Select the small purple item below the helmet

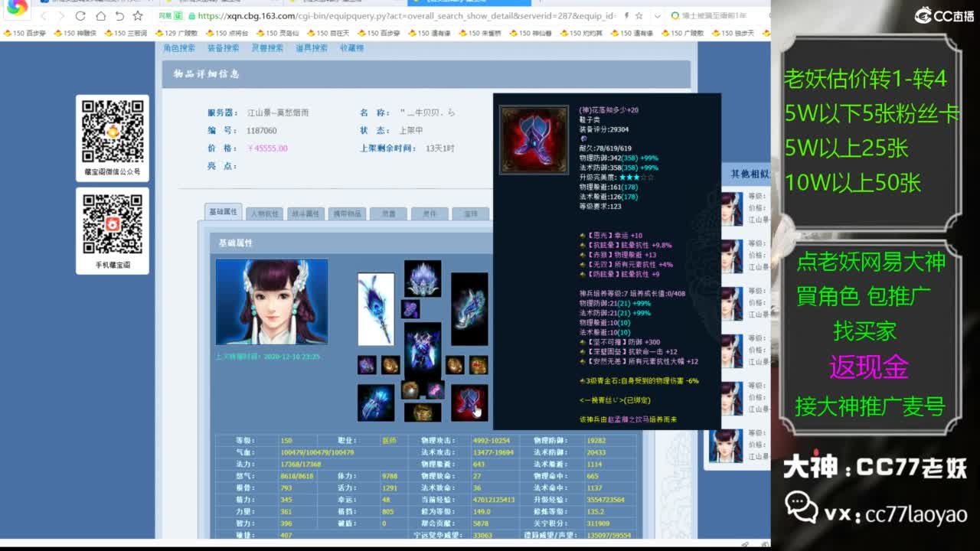click(410, 309)
